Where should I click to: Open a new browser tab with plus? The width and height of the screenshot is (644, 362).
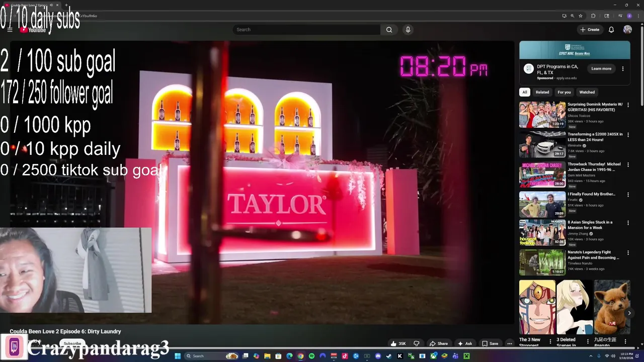coord(66,5)
